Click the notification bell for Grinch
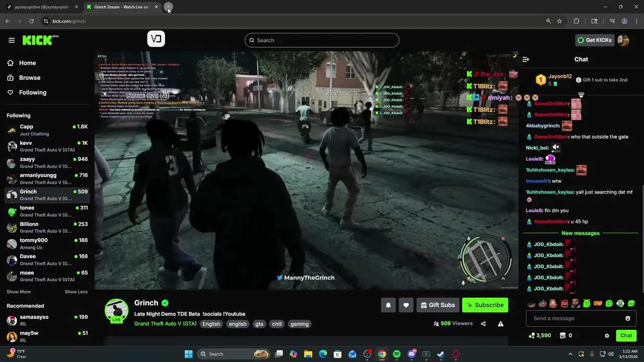The image size is (644, 362). (388, 305)
